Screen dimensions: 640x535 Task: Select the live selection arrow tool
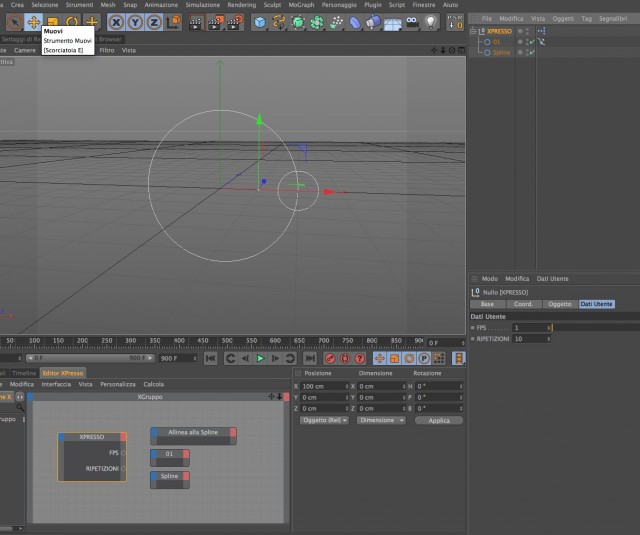point(15,22)
